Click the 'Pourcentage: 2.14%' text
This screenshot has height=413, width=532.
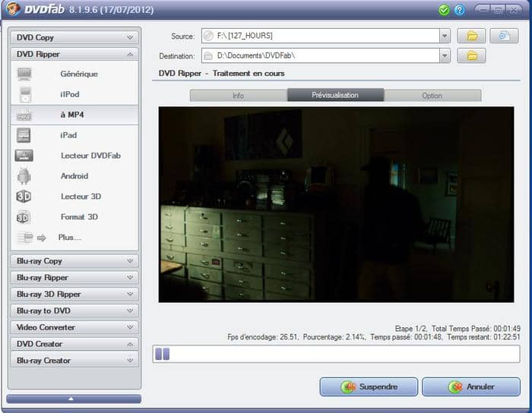click(334, 337)
